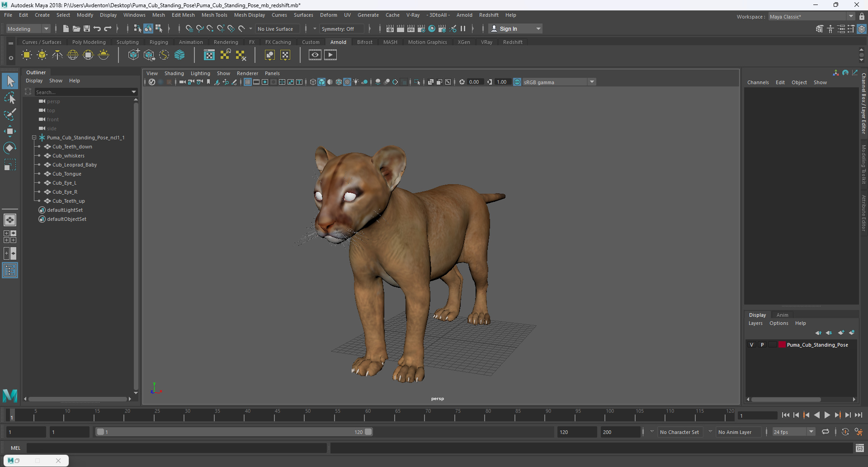Screen dimensions: 868x467
Task: Activate the Lasso Select tool
Action: [x=10, y=98]
